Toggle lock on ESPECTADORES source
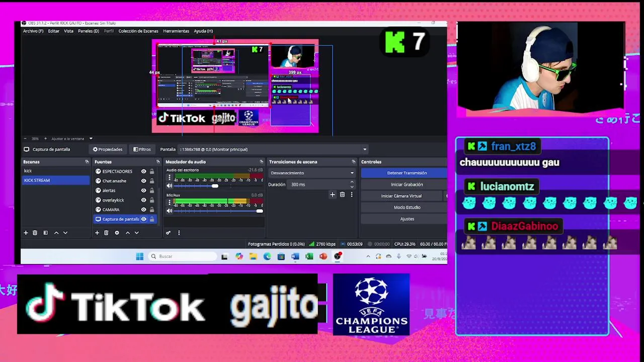 click(152, 171)
